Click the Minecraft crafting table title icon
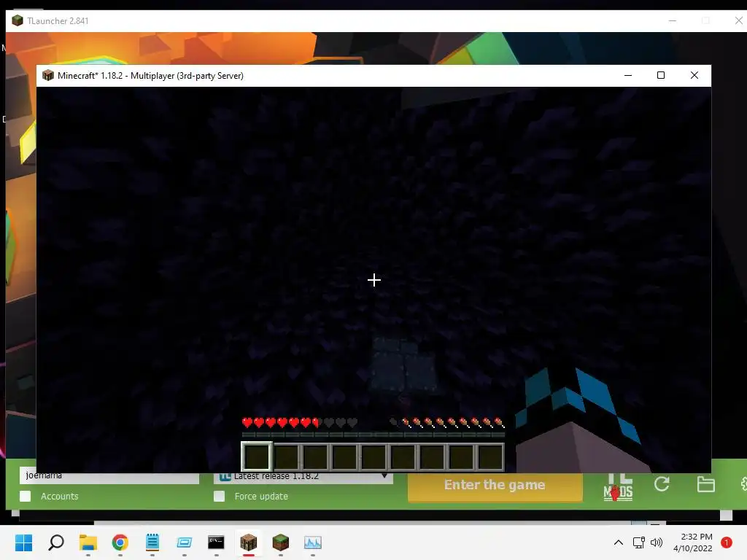Image resolution: width=747 pixels, height=560 pixels. pyautogui.click(x=48, y=75)
